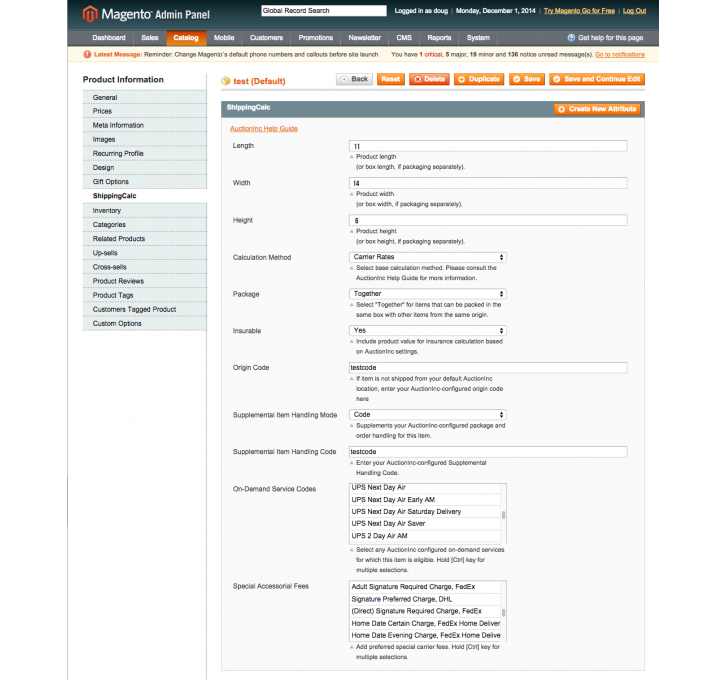Open the Newsletter menu
Viewport: 725px width, 680px height.
tap(365, 38)
